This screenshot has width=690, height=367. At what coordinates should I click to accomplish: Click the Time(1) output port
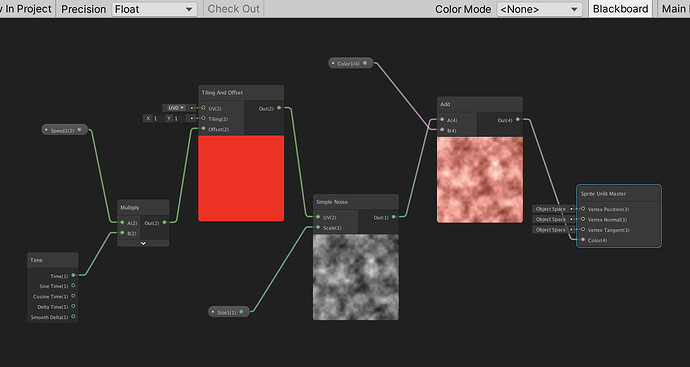(x=73, y=275)
